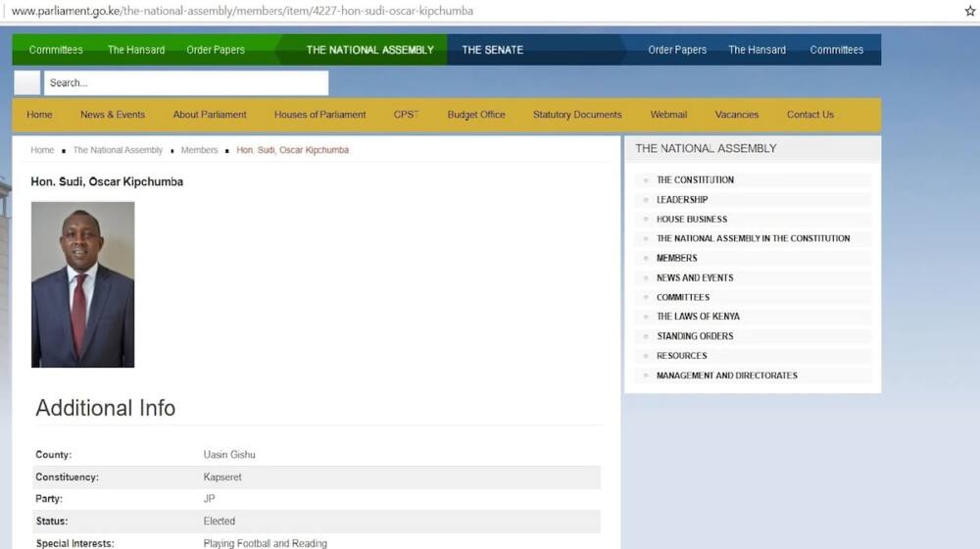Open Standing Orders sidebar item
980x549 pixels.
click(695, 336)
